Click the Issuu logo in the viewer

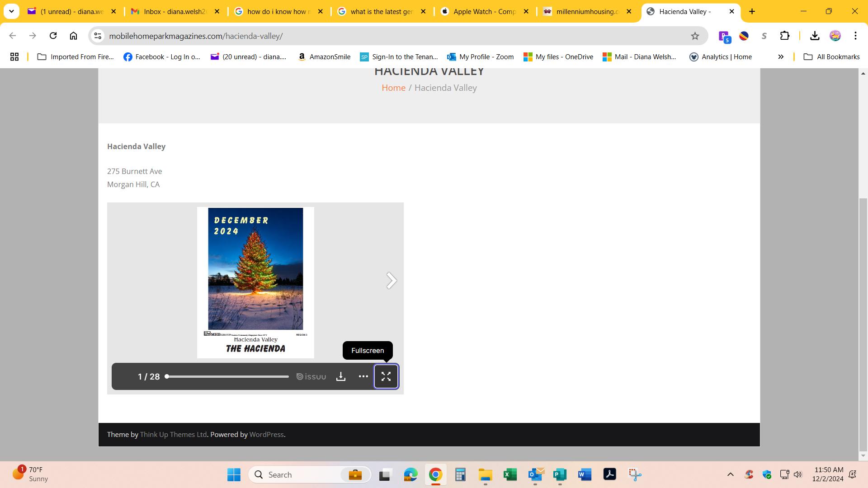[x=311, y=376]
